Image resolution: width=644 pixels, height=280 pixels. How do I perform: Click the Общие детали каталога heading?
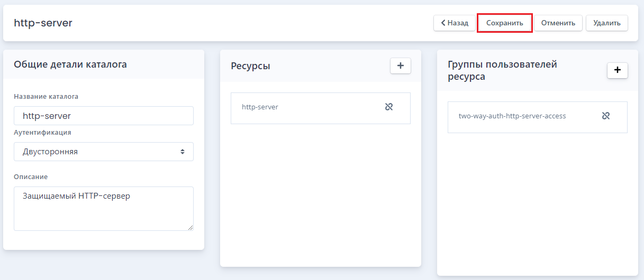pyautogui.click(x=70, y=64)
